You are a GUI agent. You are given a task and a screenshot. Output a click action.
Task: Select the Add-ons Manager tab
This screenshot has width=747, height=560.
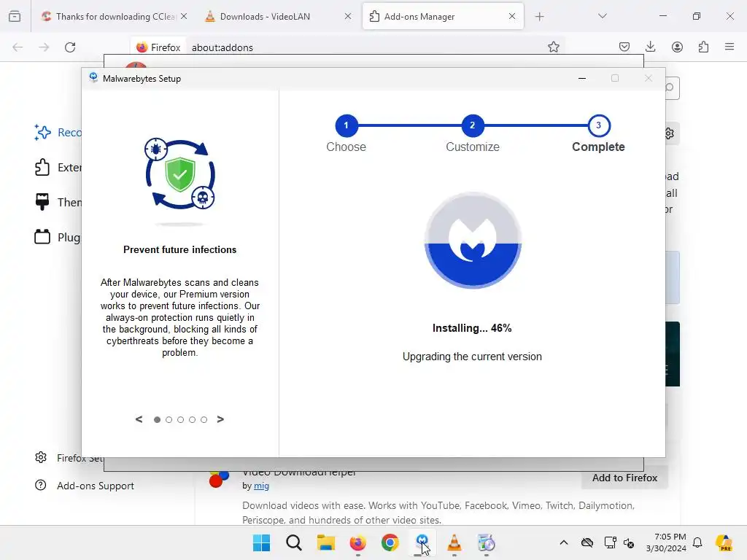click(x=443, y=17)
